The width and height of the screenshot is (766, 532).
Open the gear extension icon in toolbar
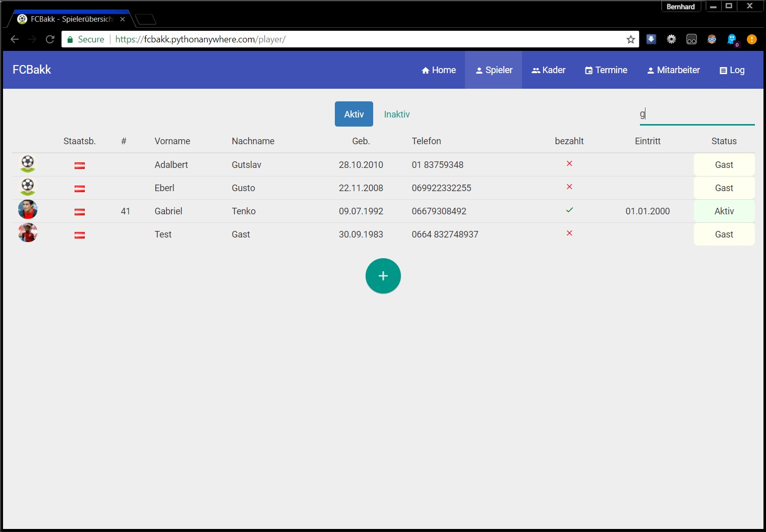click(671, 39)
